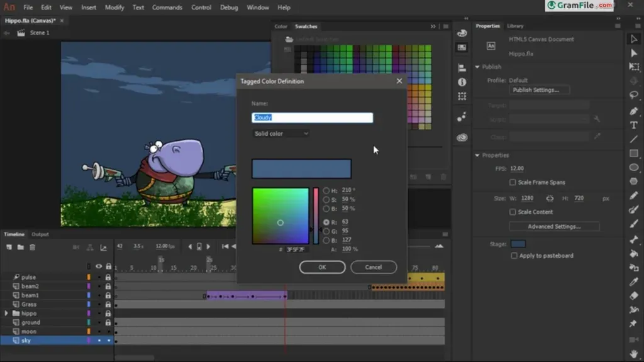
Task: Open the Align panel dock icon
Action: pos(462,68)
